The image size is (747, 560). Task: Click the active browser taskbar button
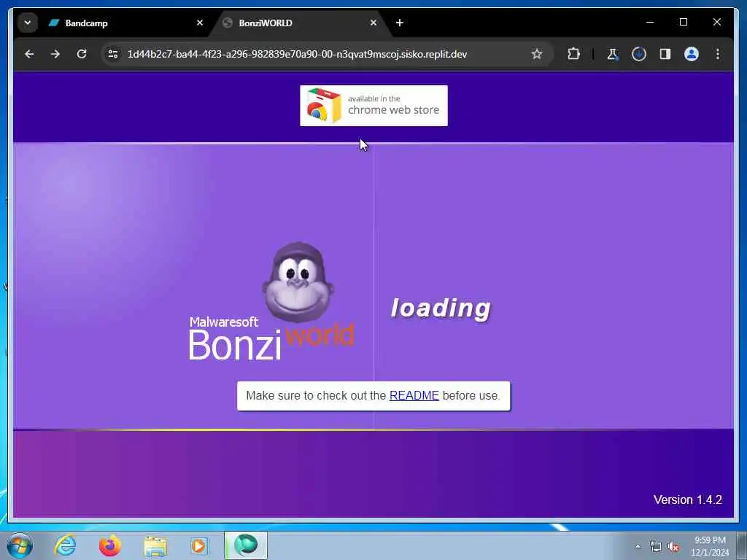pyautogui.click(x=246, y=545)
